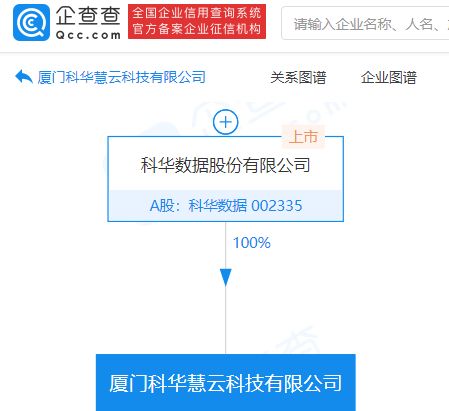Click the red 全国企业信用查询系统 banner

point(197,22)
